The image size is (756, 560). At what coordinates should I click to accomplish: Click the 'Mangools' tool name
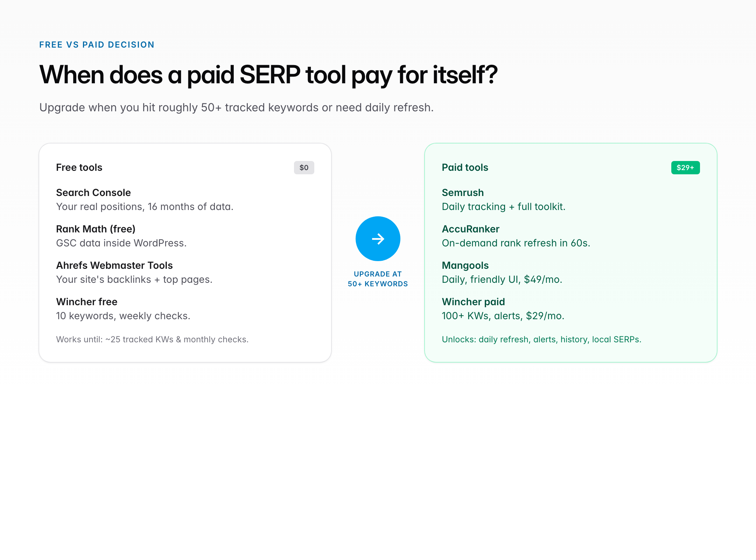click(x=465, y=265)
